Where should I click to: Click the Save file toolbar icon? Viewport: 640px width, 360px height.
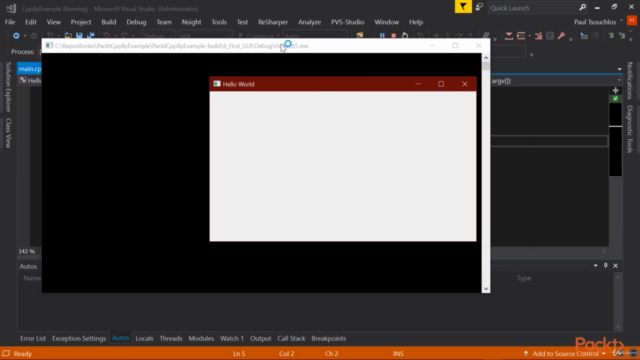click(x=79, y=36)
